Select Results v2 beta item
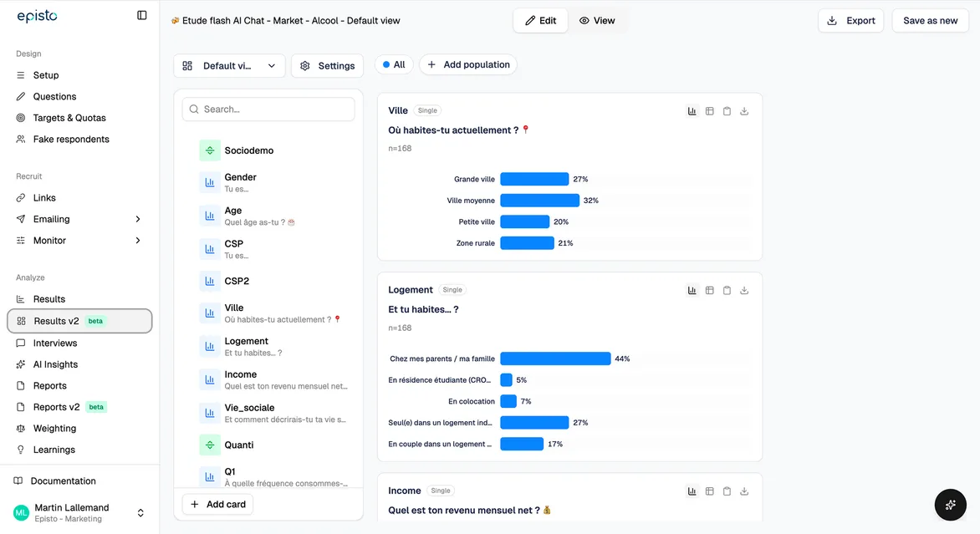The image size is (980, 534). click(79, 321)
